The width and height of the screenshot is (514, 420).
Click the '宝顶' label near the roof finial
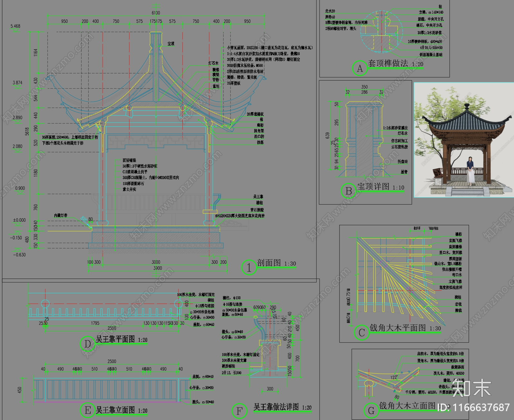[x=171, y=44]
